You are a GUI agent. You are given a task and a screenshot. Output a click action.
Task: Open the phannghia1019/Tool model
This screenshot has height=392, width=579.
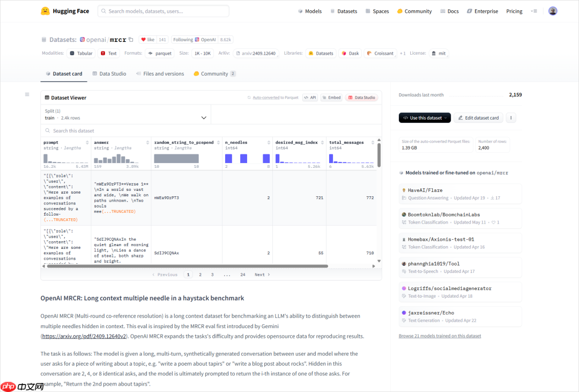pos(460,267)
